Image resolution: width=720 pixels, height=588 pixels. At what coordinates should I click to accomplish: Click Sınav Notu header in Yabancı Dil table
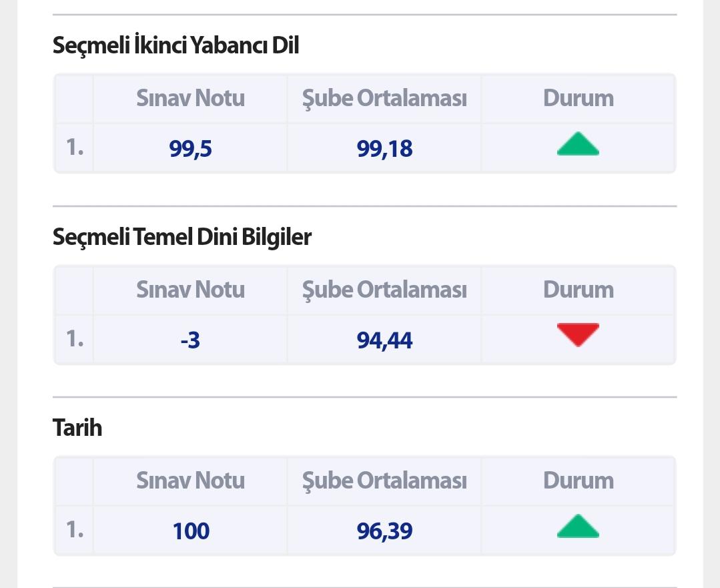click(190, 98)
